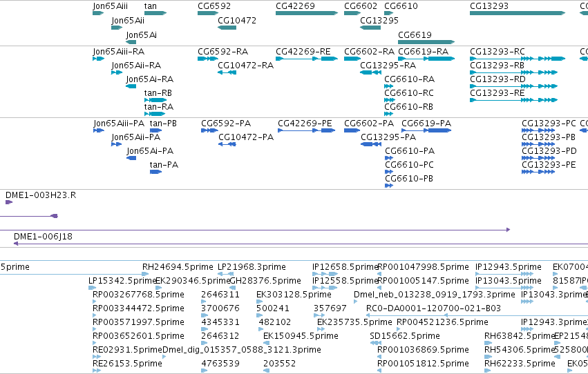Select gene CG6592
588x374 pixels.
208,13
